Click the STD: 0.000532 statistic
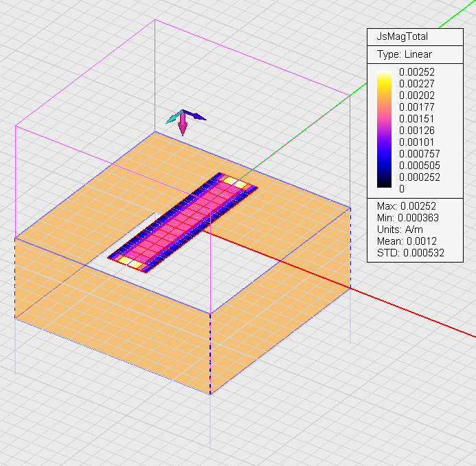476x466 pixels. [407, 252]
